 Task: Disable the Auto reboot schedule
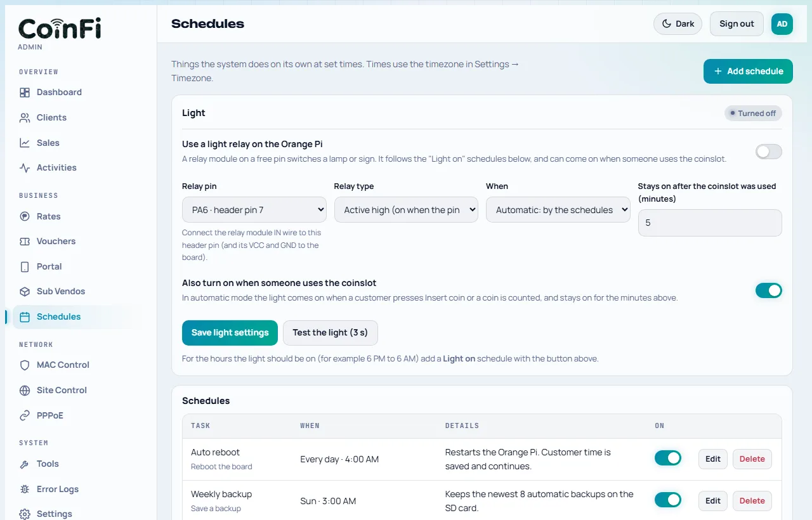[x=668, y=458]
